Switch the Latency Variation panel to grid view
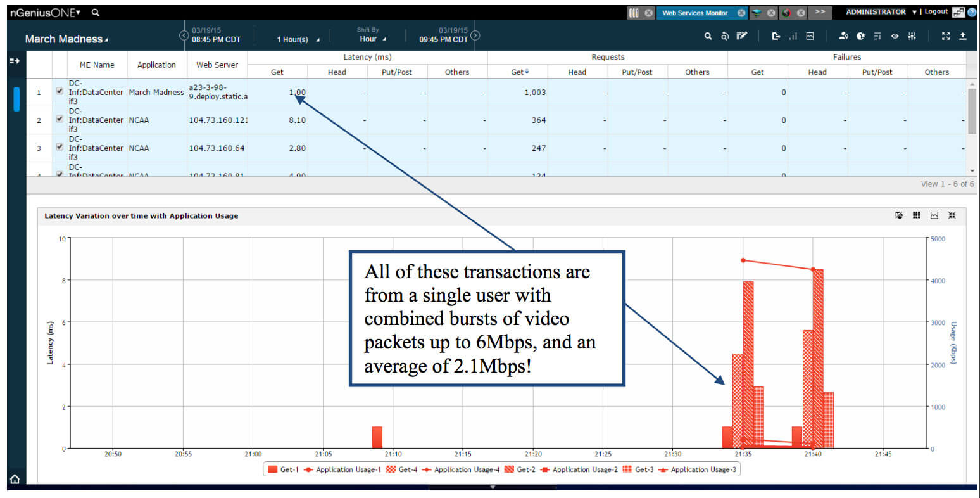Image resolution: width=980 pixels, height=498 pixels. (917, 215)
